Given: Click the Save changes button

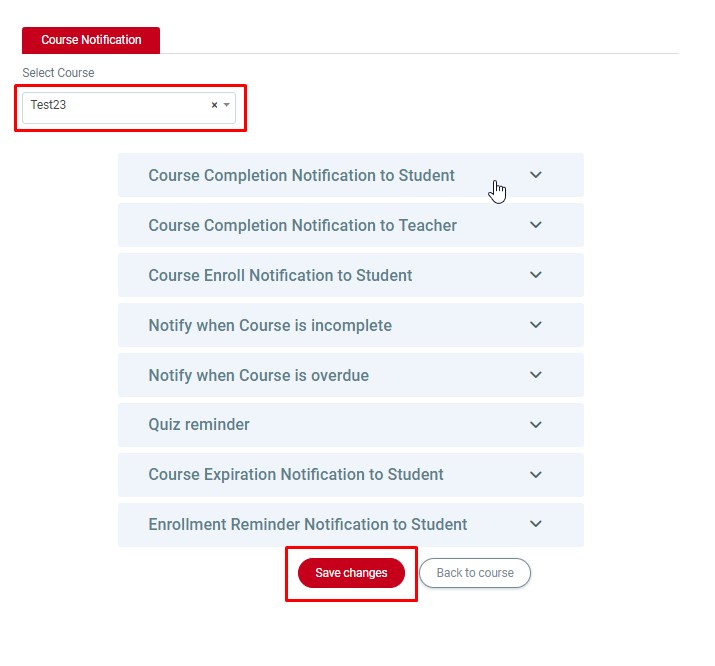Looking at the screenshot, I should point(351,573).
